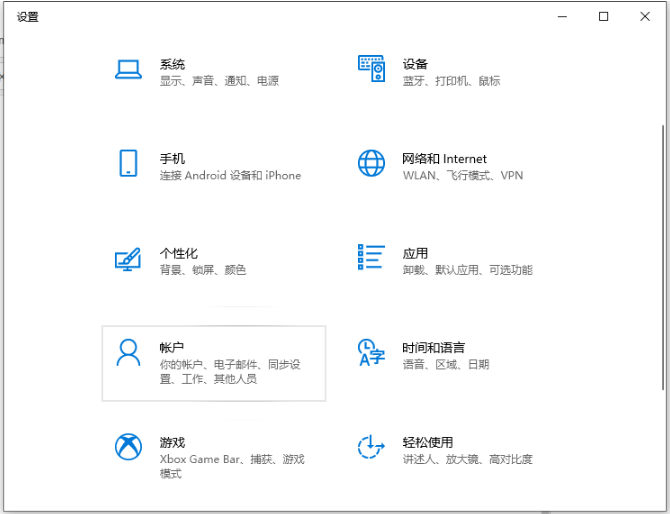Go to 设备 settings via its title
This screenshot has height=514, width=670.
[x=415, y=64]
